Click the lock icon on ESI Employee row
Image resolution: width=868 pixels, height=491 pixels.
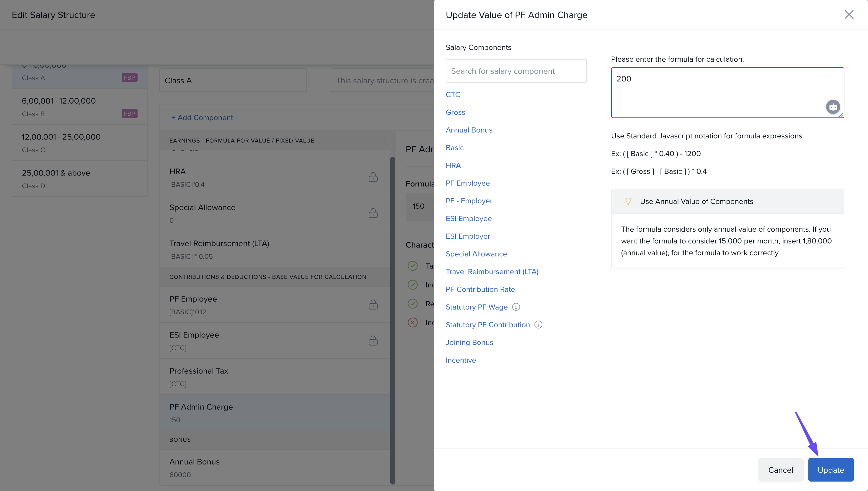pyautogui.click(x=373, y=341)
